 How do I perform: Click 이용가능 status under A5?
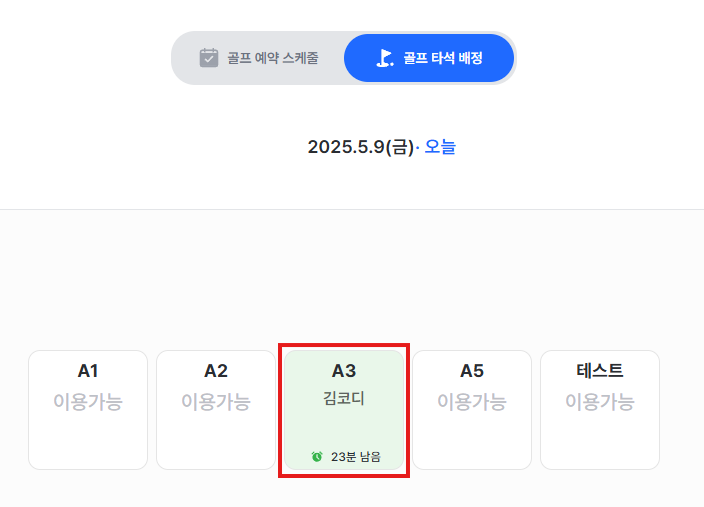(472, 401)
